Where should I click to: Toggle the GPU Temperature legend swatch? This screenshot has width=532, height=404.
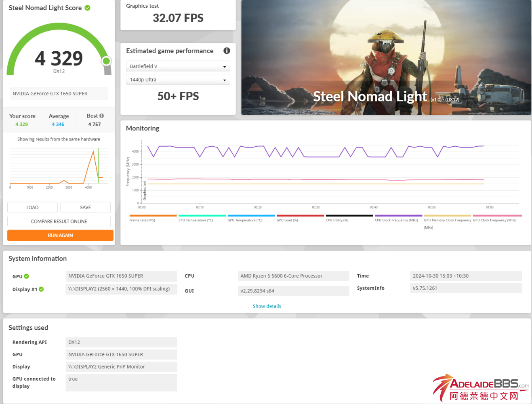pyautogui.click(x=251, y=216)
